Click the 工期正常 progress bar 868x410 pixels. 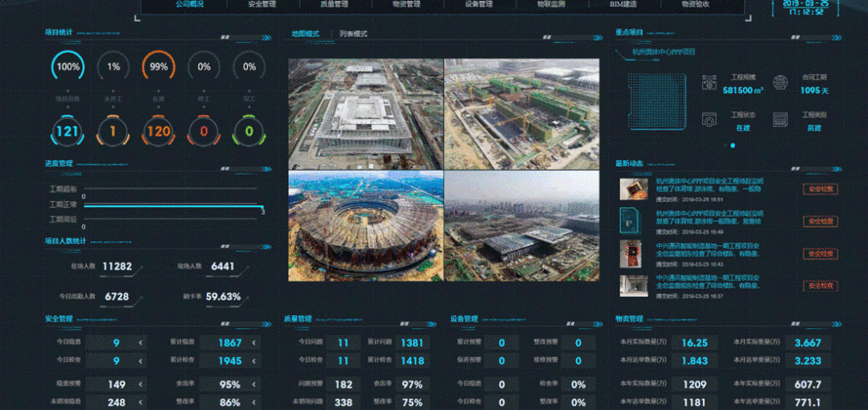click(172, 205)
